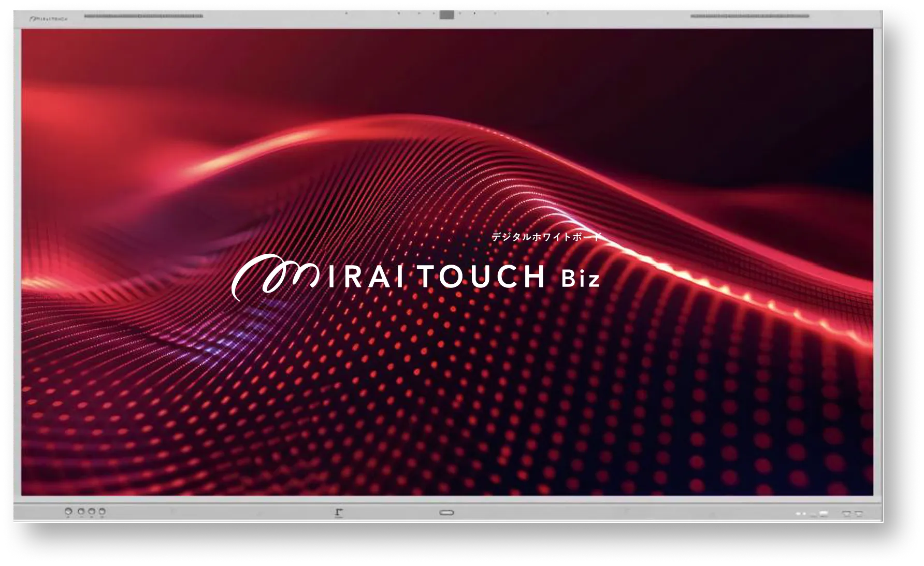Tap the rightmost of four round bezel buttons
This screenshot has width=924, height=566.
pos(102,512)
